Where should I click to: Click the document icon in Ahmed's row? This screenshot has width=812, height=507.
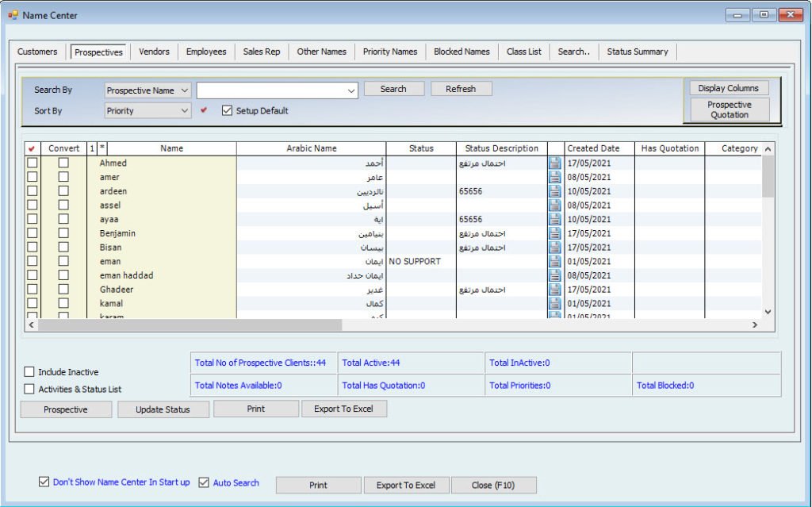[555, 163]
